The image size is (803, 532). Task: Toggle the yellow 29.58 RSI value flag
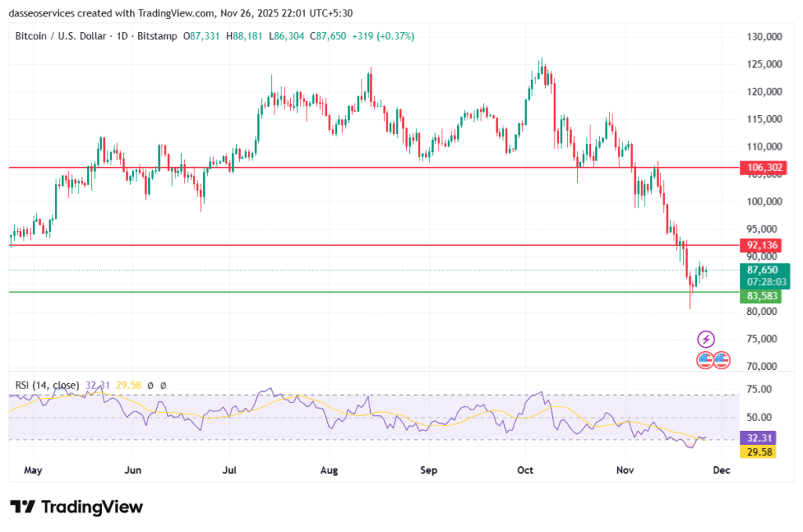click(760, 452)
